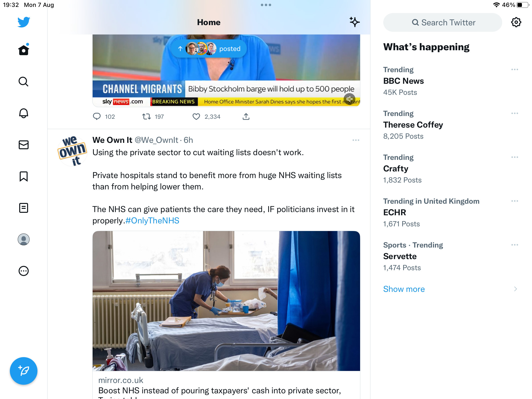This screenshot has height=399, width=532.
Task: Click the Search Twitter field
Action: pos(443,22)
